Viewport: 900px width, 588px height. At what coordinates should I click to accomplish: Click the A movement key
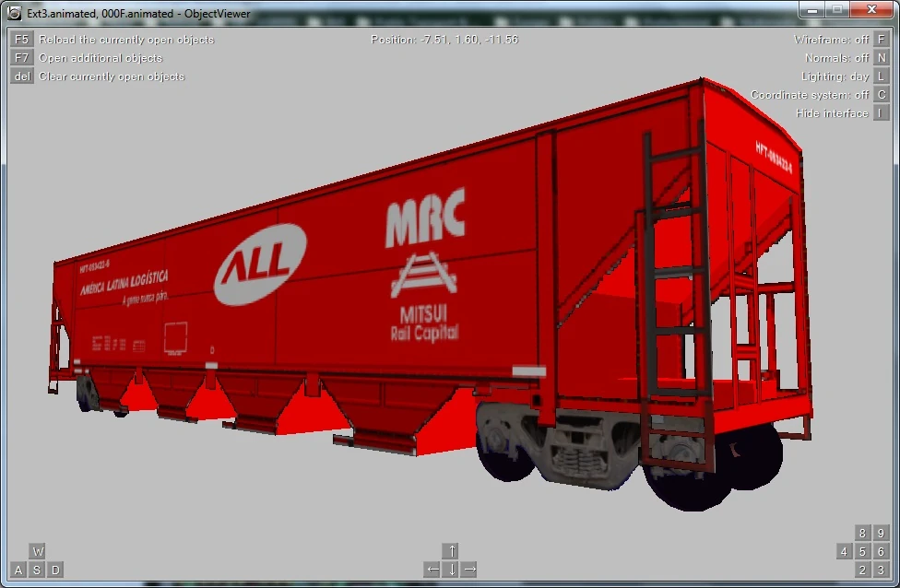[18, 570]
